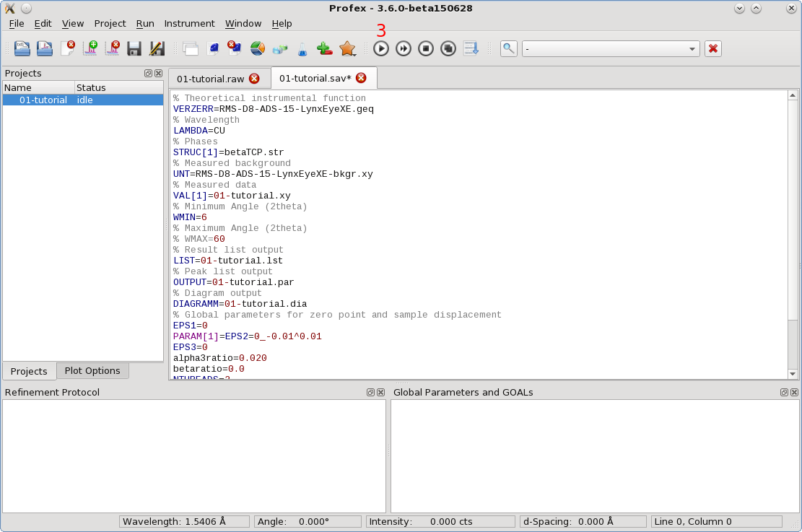Float the Refinement Protocol panel
The width and height of the screenshot is (802, 532).
click(370, 393)
